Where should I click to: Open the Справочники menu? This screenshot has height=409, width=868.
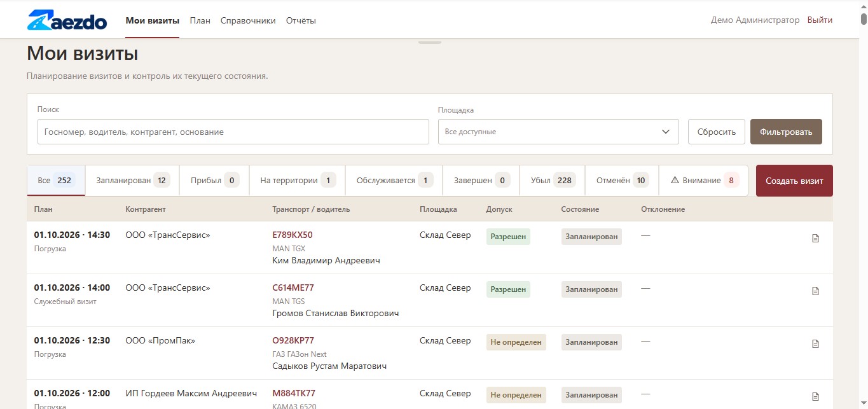[248, 20]
